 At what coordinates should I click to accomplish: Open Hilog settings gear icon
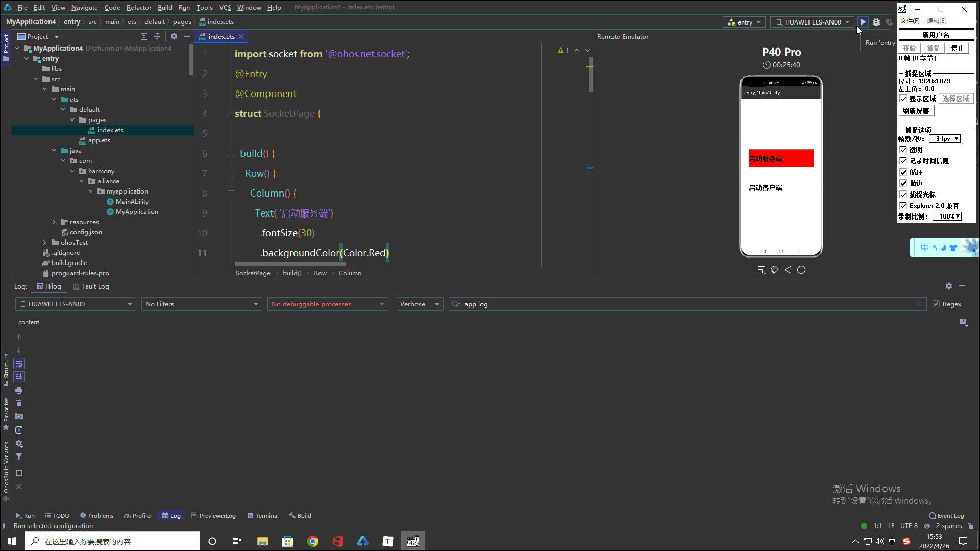click(x=948, y=286)
